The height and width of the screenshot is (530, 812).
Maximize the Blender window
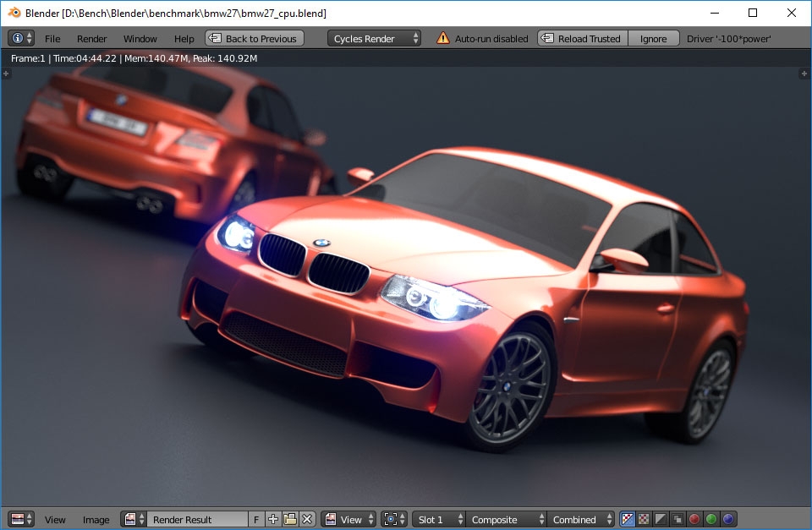753,13
